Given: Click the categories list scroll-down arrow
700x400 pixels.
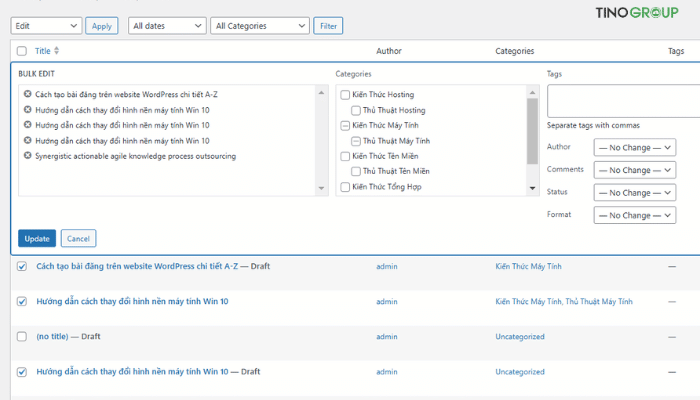Looking at the screenshot, I should (x=532, y=188).
